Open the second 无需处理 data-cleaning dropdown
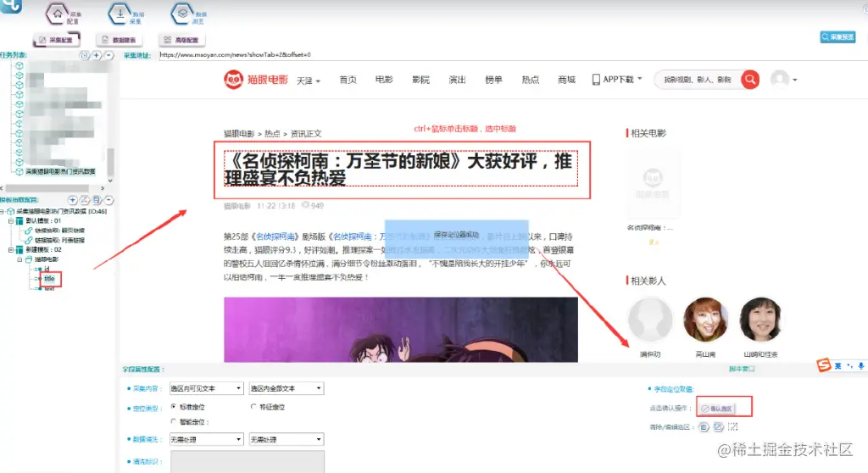Image resolution: width=868 pixels, height=473 pixels. pyautogui.click(x=287, y=439)
